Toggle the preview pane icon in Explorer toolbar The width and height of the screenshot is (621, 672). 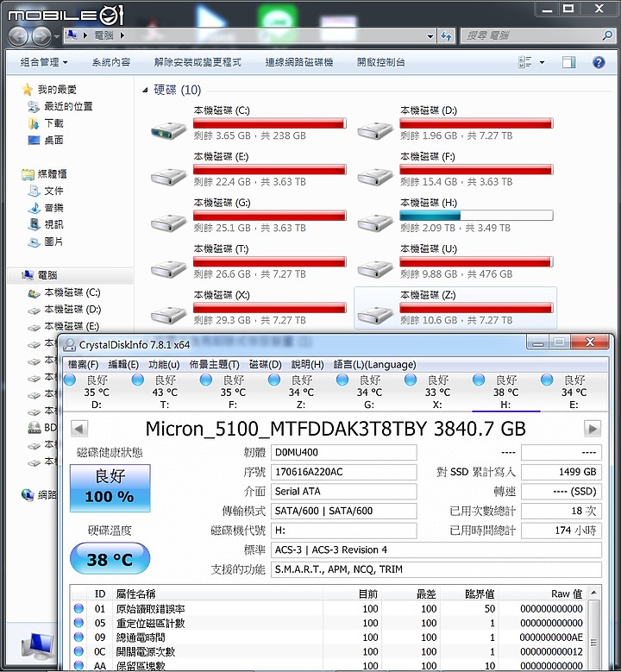(568, 63)
